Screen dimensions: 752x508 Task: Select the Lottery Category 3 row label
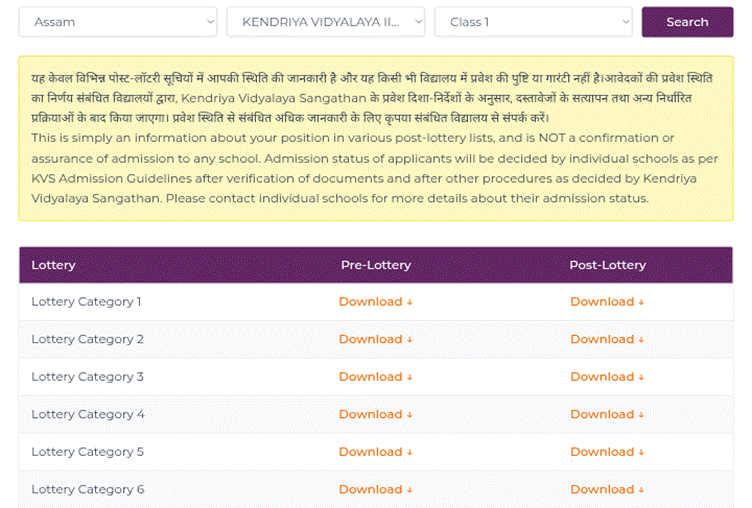(x=87, y=377)
